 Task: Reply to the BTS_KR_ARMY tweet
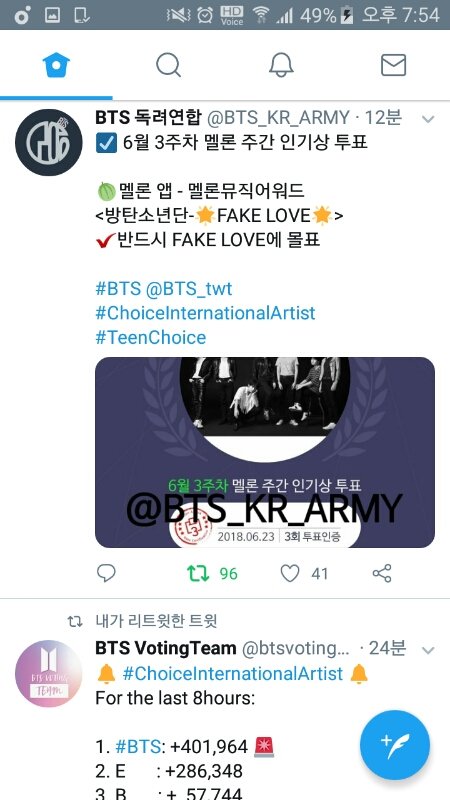(106, 573)
